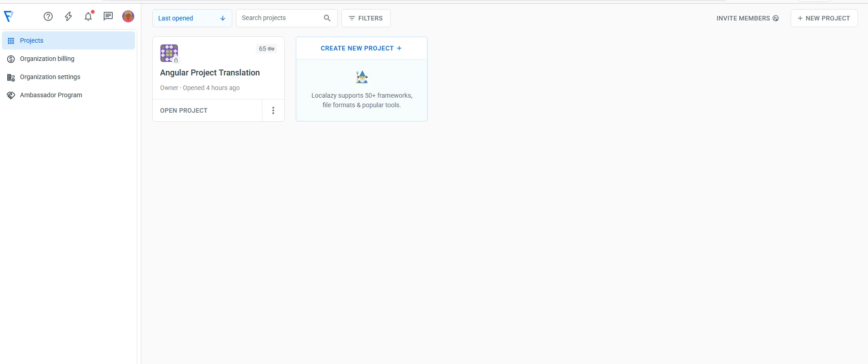Click the Filters button
This screenshot has width=868, height=364.
coord(366,18)
